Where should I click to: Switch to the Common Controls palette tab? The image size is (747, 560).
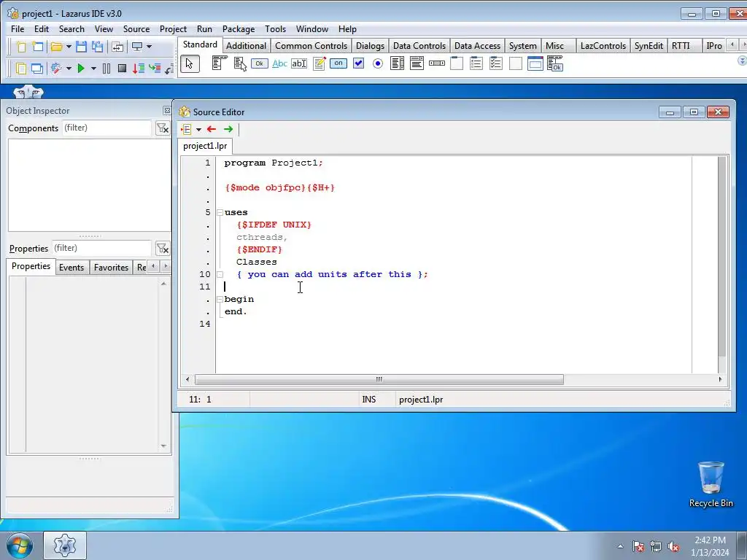(x=311, y=46)
